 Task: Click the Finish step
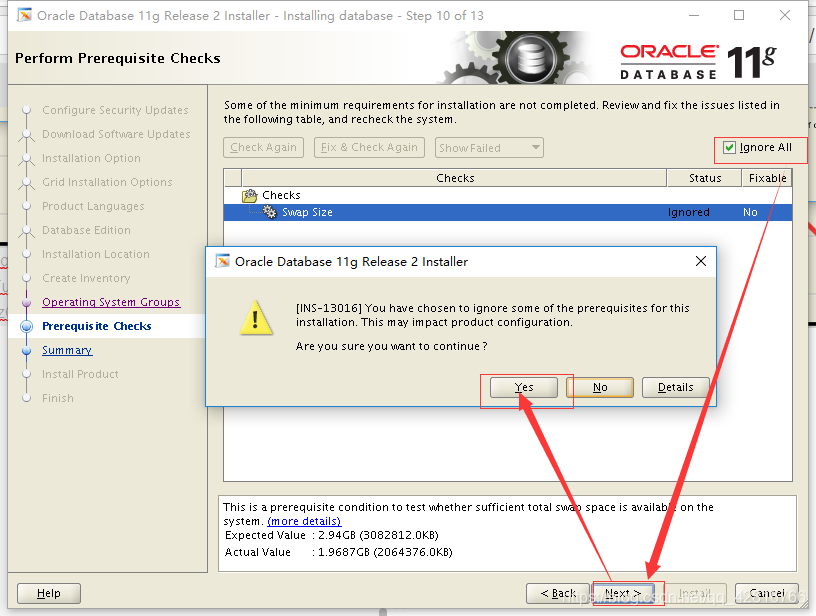(x=58, y=398)
